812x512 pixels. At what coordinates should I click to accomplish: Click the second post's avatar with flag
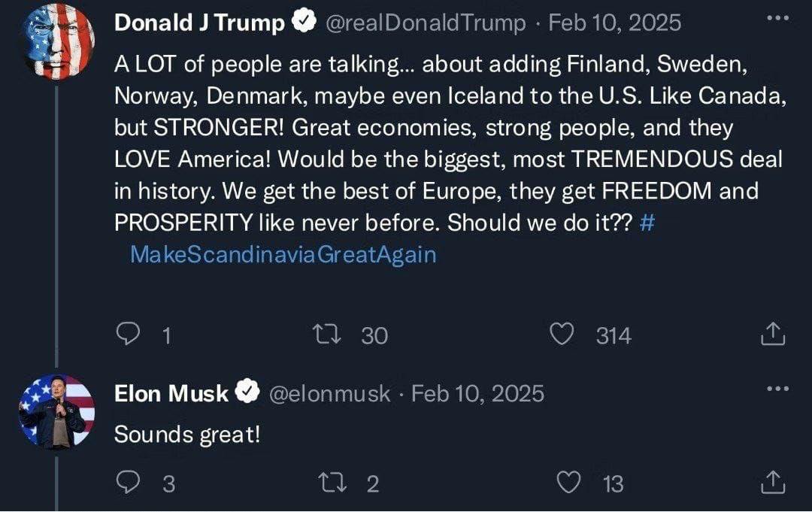pos(58,411)
